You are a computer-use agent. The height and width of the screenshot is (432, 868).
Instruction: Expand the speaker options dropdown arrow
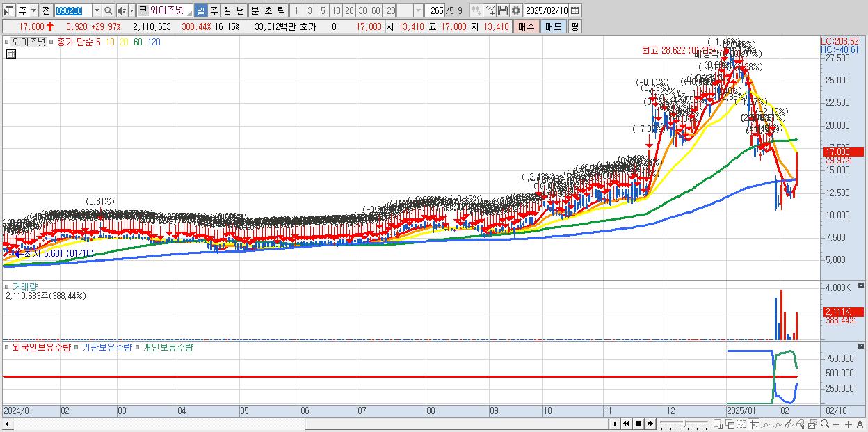(131, 10)
